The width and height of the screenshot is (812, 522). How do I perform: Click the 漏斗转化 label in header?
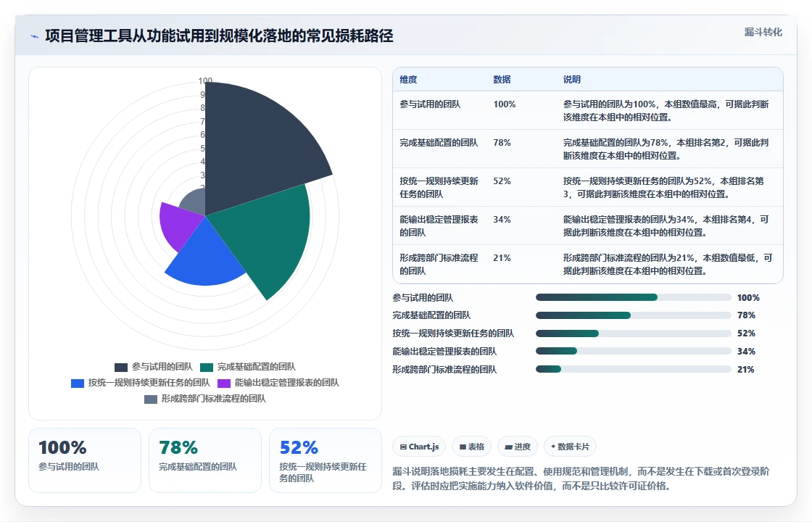pos(763,32)
